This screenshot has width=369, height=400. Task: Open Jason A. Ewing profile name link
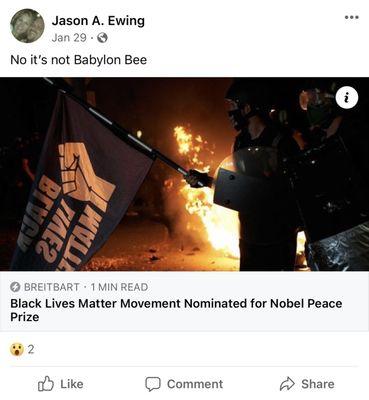coord(98,21)
